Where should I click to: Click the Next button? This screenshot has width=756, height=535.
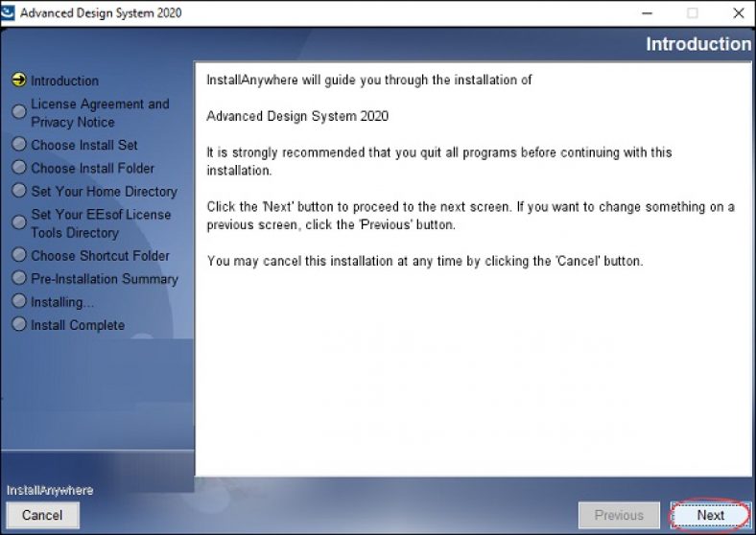710,515
